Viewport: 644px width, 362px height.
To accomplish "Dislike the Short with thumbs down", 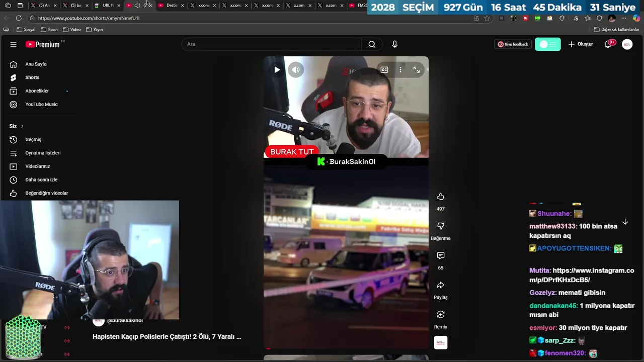I will [441, 226].
